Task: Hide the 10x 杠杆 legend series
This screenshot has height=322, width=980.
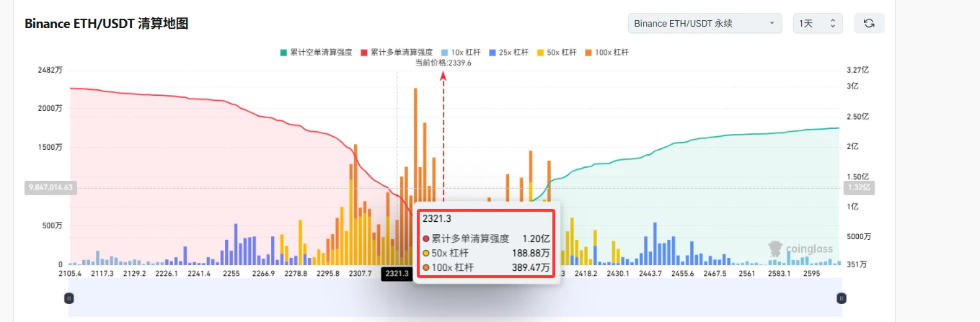Action: coord(462,53)
